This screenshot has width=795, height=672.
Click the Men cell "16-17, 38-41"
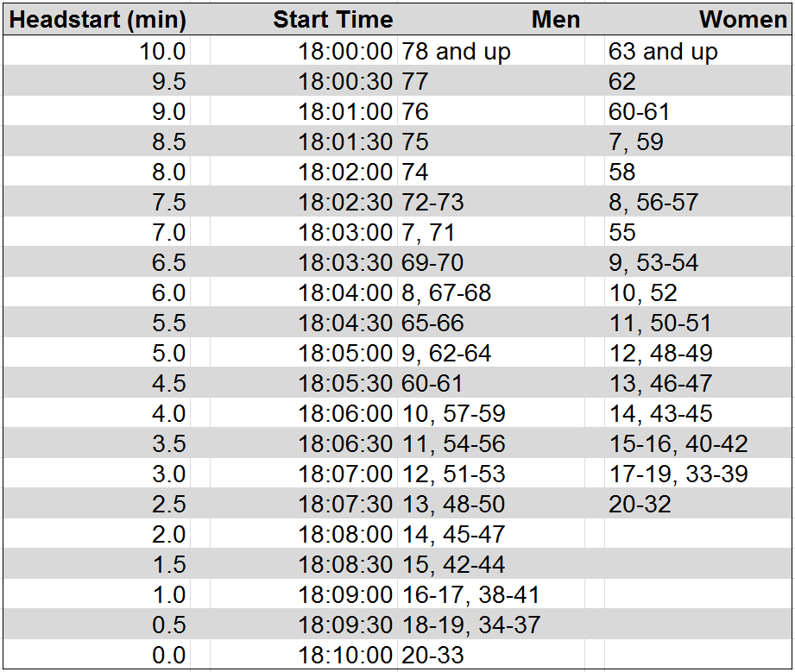(x=471, y=595)
